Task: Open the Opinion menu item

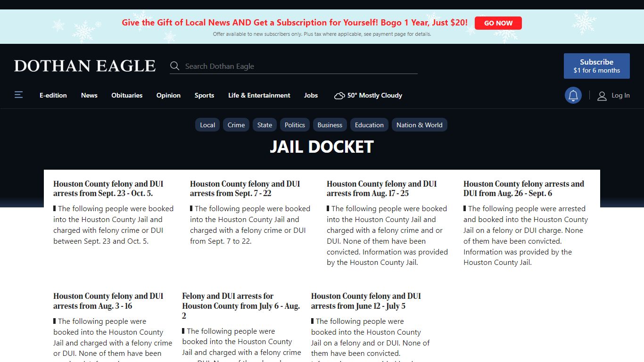Action: (168, 95)
